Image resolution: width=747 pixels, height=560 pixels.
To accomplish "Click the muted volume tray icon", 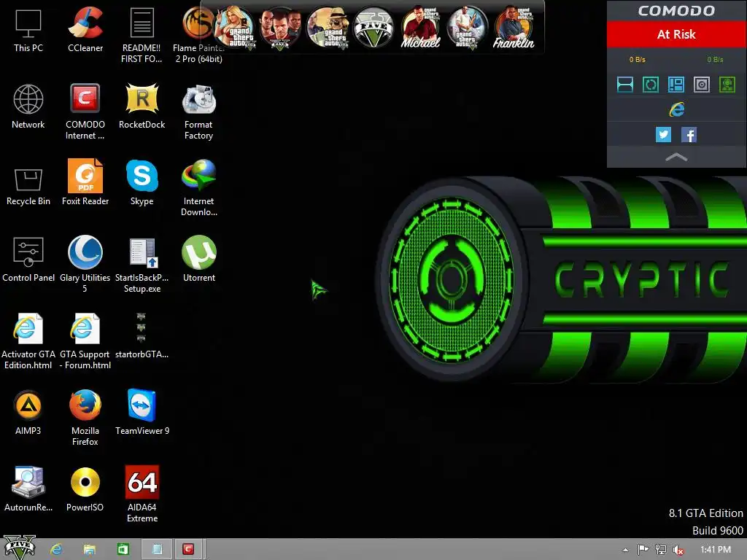I will click(x=678, y=550).
